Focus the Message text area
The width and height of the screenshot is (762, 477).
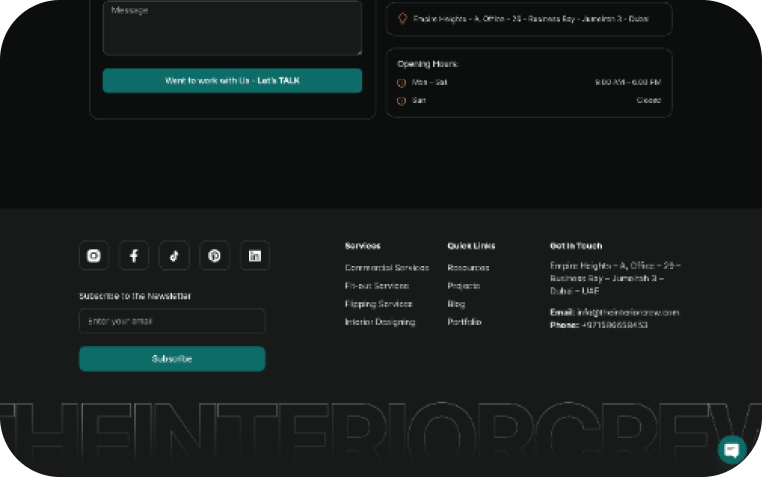(232, 28)
